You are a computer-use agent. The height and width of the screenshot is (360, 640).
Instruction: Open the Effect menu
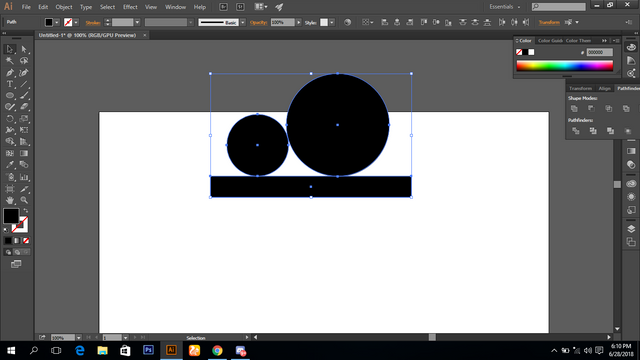pos(130,7)
